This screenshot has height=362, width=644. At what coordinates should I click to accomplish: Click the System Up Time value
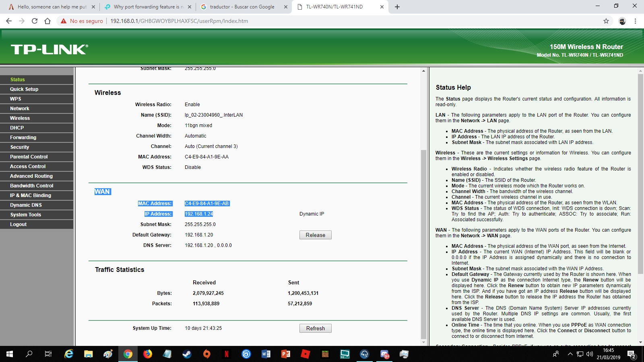[203, 328]
